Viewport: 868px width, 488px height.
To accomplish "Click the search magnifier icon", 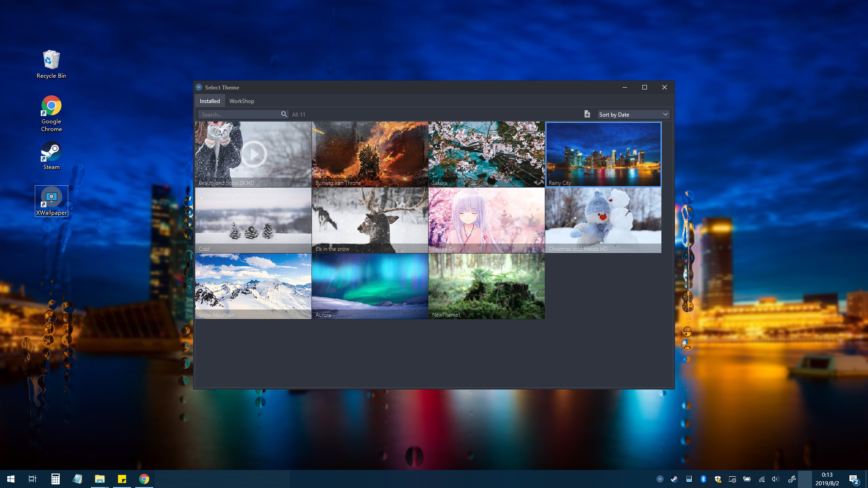I will [284, 114].
